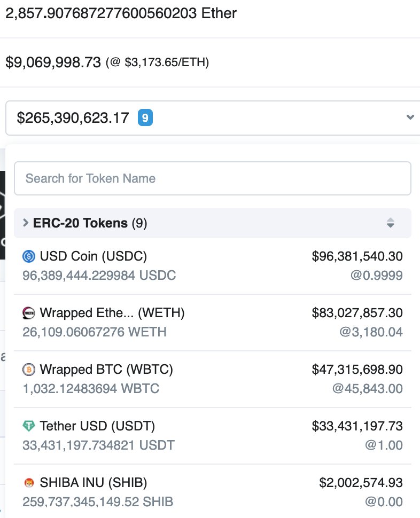Click the dropdown arrow of token holdings
Viewport: 420px width, 518px height.
[x=410, y=117]
